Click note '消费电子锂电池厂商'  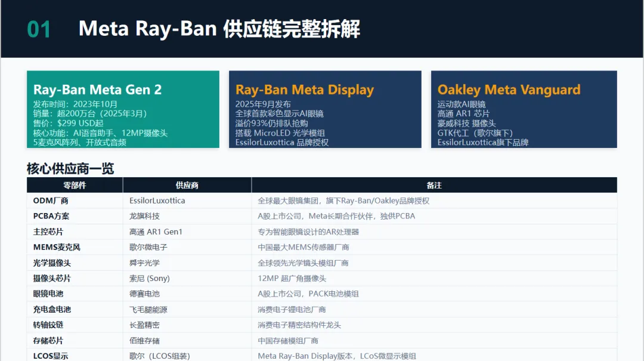[x=292, y=310]
